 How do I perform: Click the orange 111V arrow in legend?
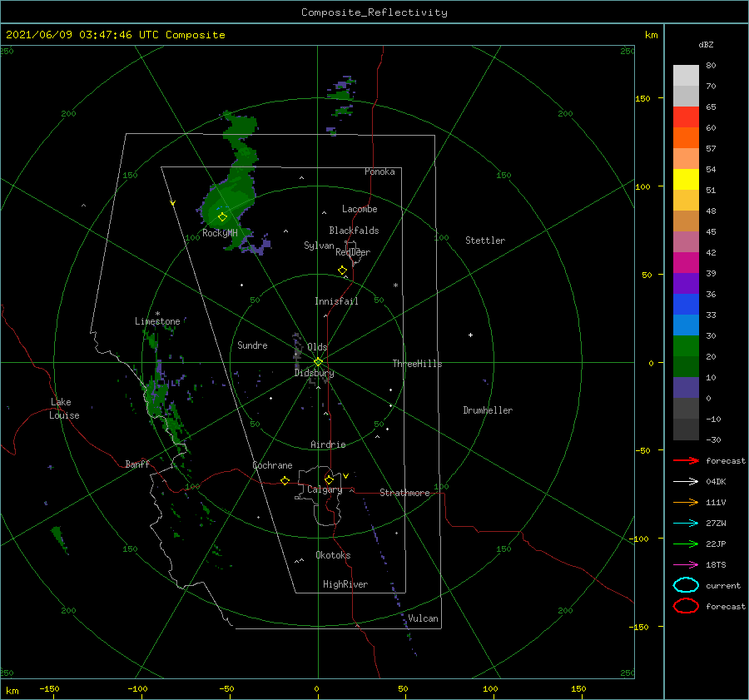pyautogui.click(x=686, y=502)
